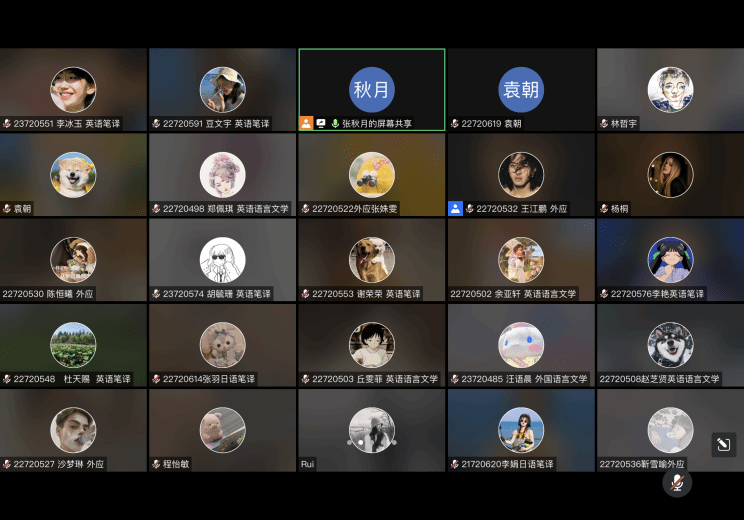Click the muted mic icon beside 杨桐
This screenshot has height=520, width=744.
pos(604,209)
